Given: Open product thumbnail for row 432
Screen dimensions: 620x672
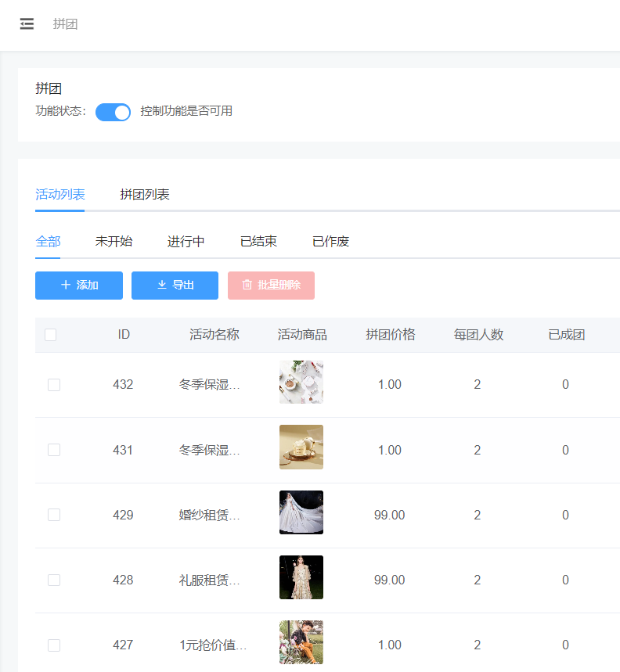Looking at the screenshot, I should click(301, 382).
